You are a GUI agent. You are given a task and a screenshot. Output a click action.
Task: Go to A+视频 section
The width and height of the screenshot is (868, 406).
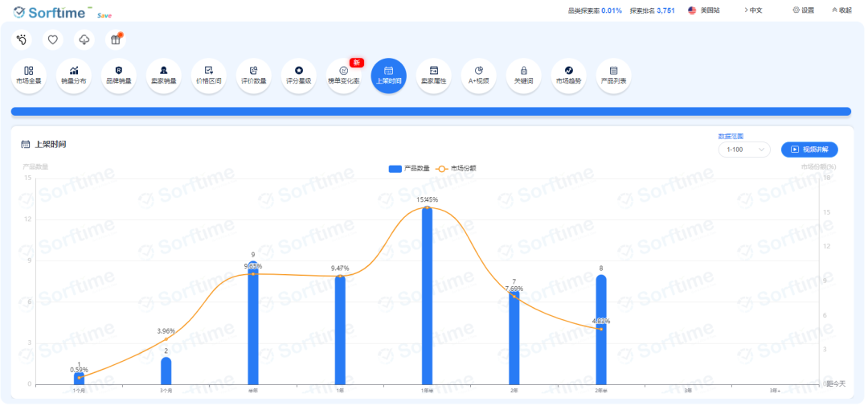click(x=479, y=76)
